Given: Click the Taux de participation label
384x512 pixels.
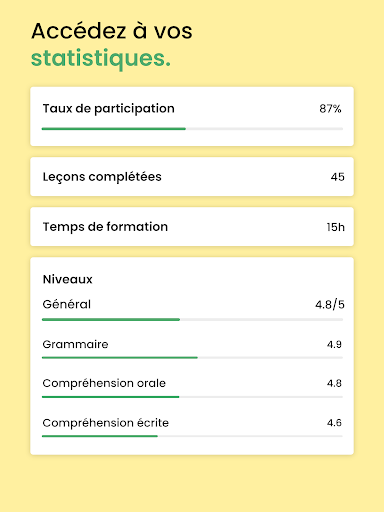Looking at the screenshot, I should coord(108,109).
